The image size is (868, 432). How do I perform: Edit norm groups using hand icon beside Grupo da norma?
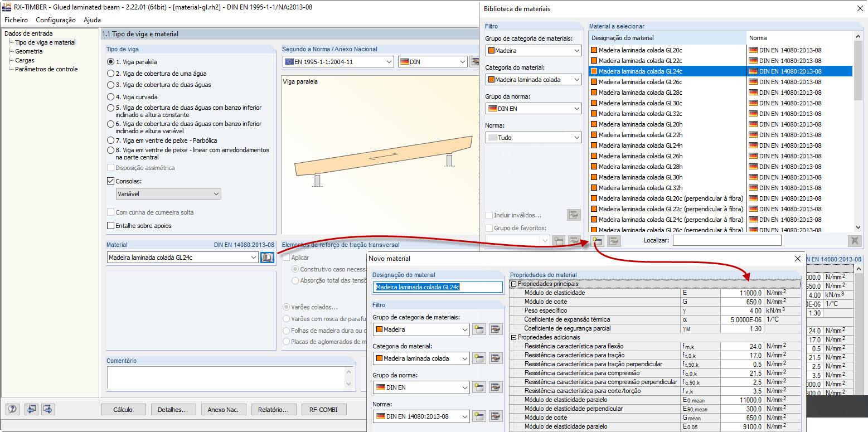tap(495, 387)
